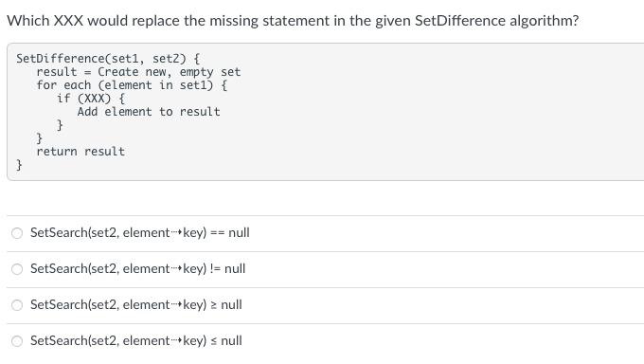Select the radio button for != null option
Screen dimensions: 644x364
point(17,269)
